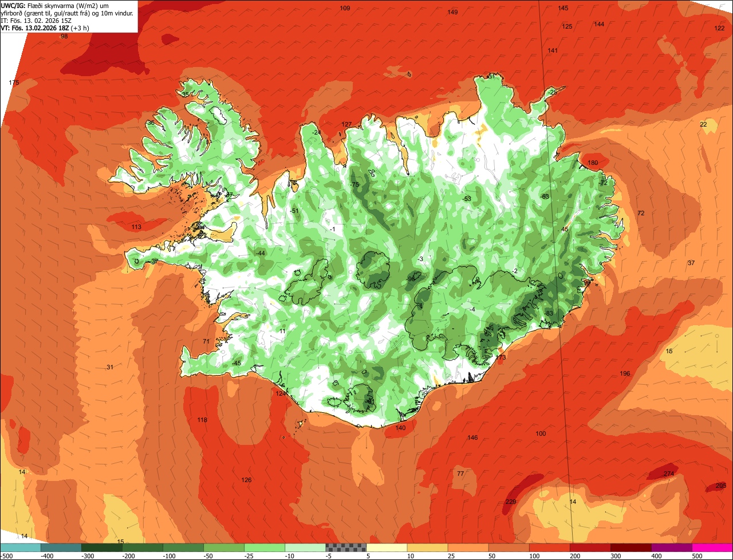Click the map value 274
The height and width of the screenshot is (560, 733).
669,474
